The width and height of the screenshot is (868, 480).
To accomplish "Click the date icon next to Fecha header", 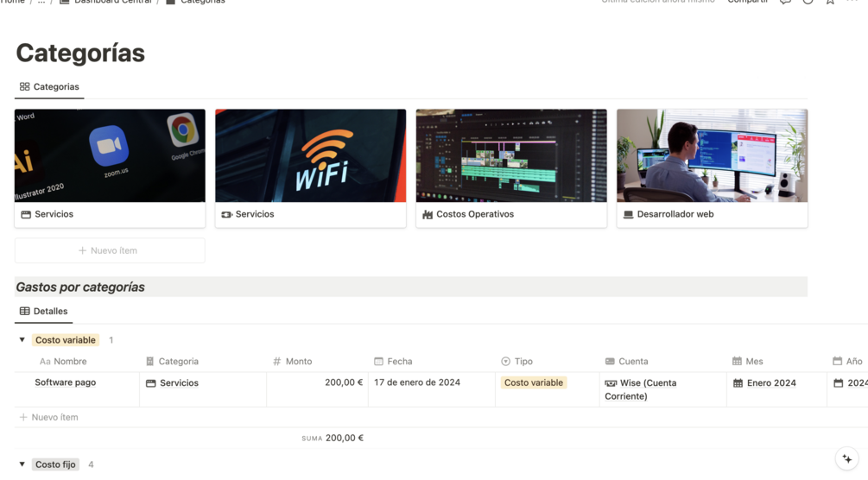I will coord(378,362).
